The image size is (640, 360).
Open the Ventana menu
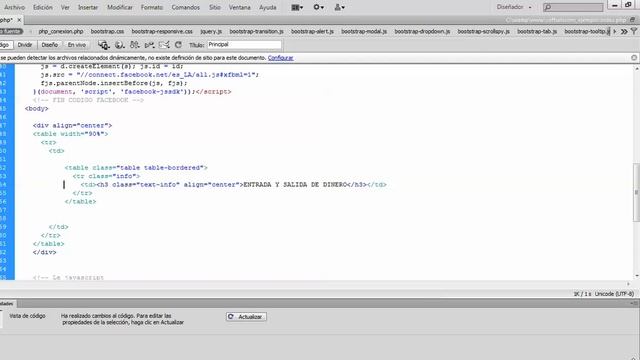(x=240, y=7)
